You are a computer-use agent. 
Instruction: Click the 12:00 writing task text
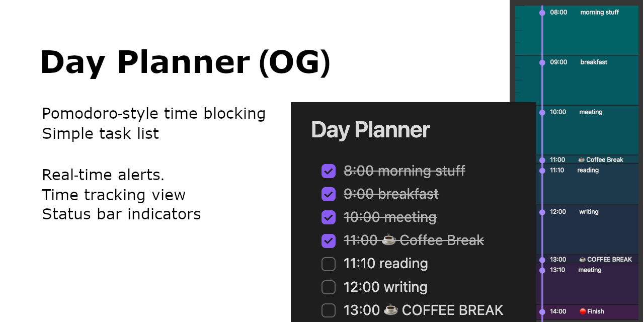385,287
